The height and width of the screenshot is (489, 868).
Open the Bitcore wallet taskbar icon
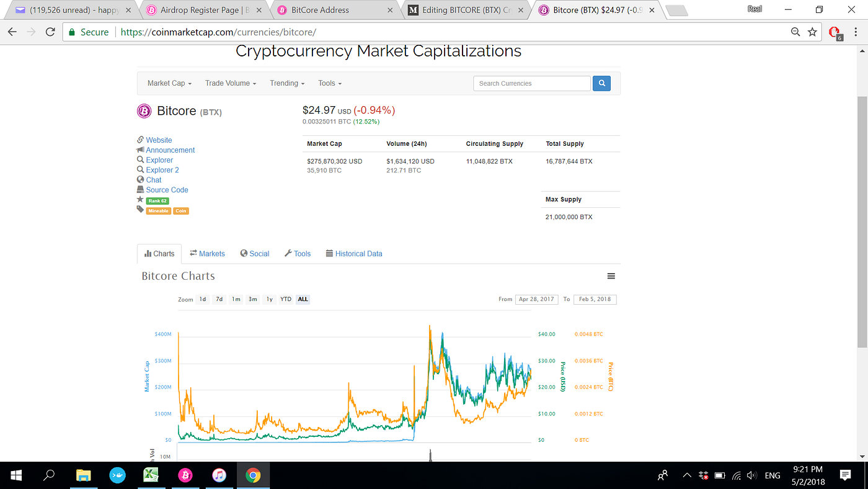[185, 475]
